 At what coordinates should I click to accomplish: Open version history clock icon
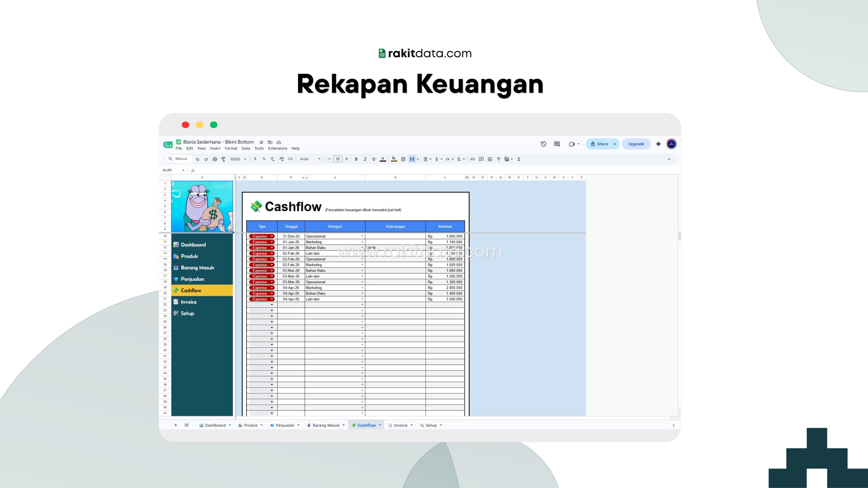(544, 144)
